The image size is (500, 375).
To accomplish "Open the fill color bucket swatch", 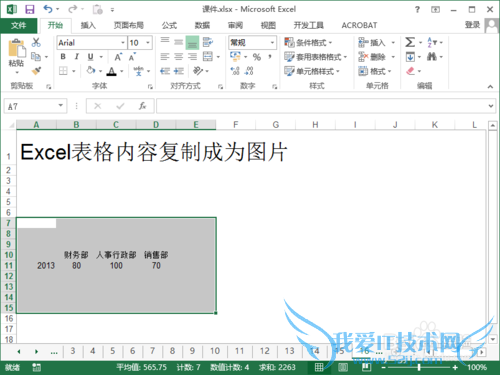I will point(91,71).
